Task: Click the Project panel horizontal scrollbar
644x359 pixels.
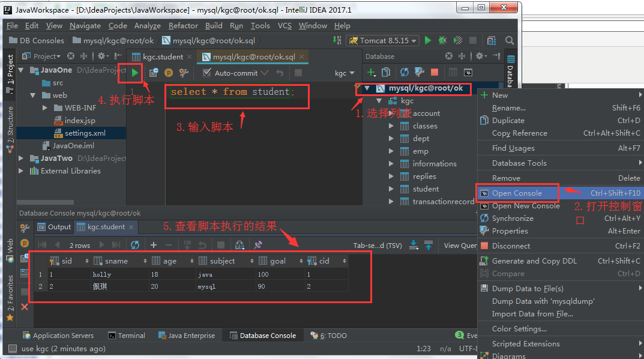Action: click(x=45, y=202)
